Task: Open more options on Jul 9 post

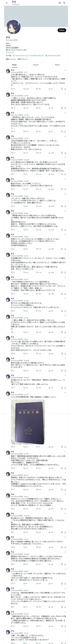Action: pos(65,70)
